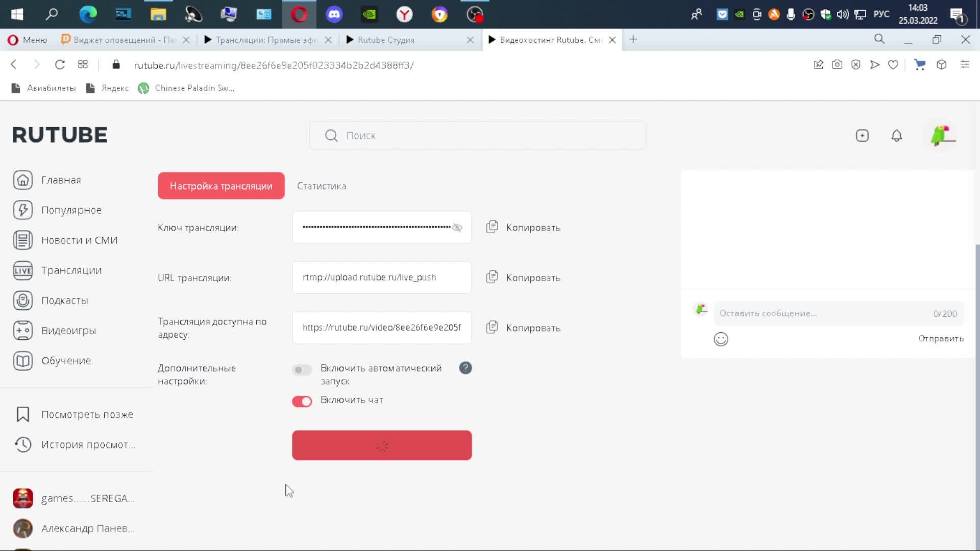Screen dimensions: 980x551
Task: Open help for automatic launch
Action: [465, 368]
